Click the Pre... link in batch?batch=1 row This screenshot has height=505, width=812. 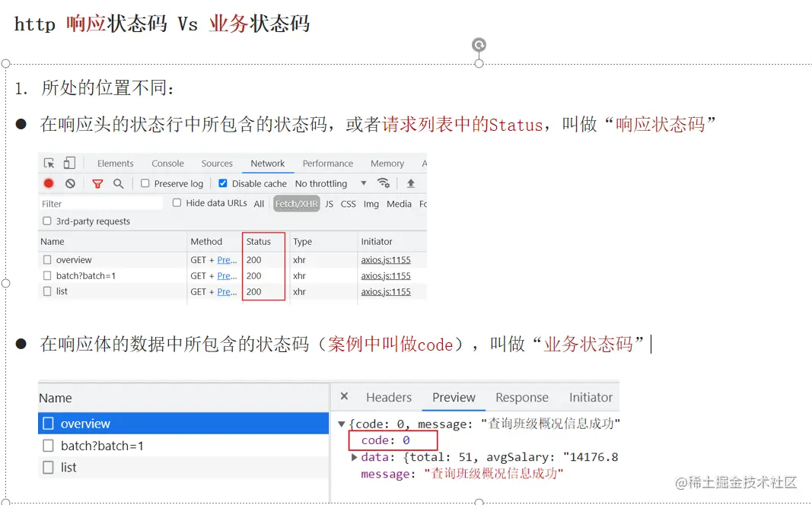pos(227,276)
